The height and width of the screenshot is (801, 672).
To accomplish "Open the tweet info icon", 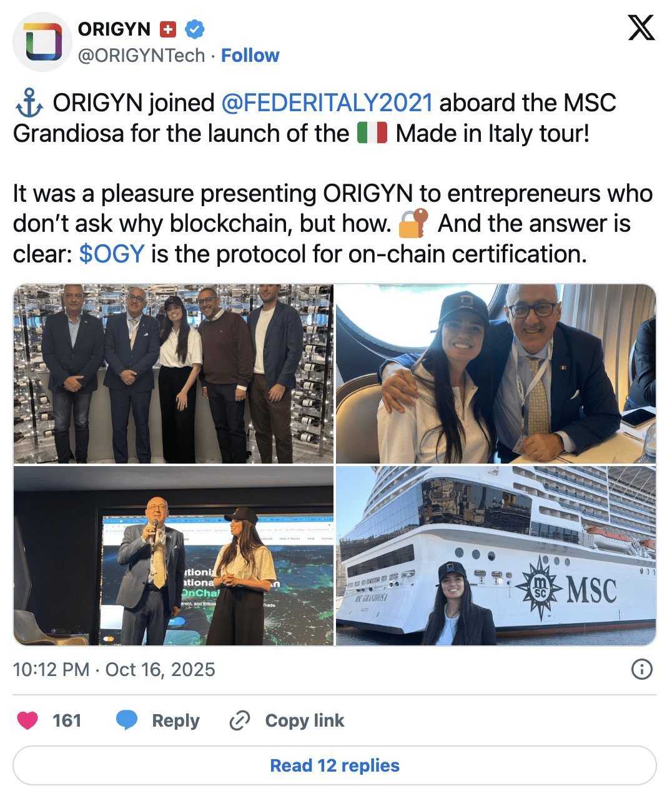I will 642,669.
